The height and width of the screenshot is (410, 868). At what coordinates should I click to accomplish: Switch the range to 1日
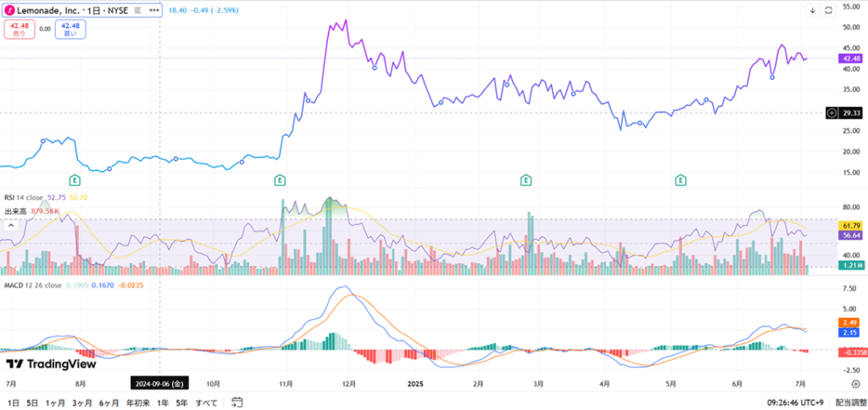[14, 402]
